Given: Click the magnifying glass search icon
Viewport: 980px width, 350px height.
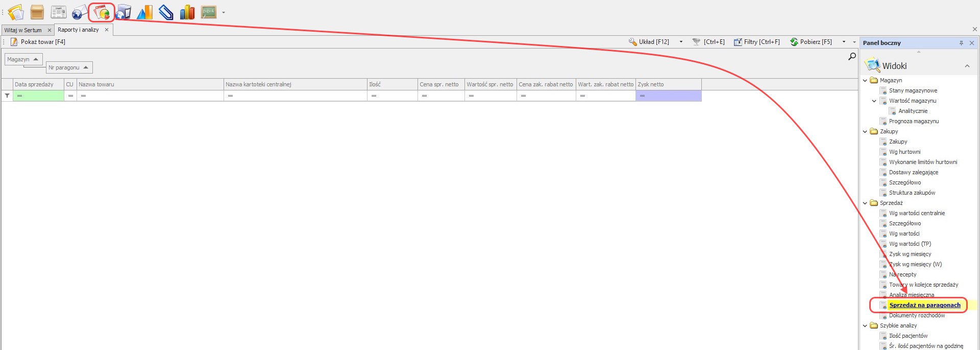Looking at the screenshot, I should pos(851,56).
